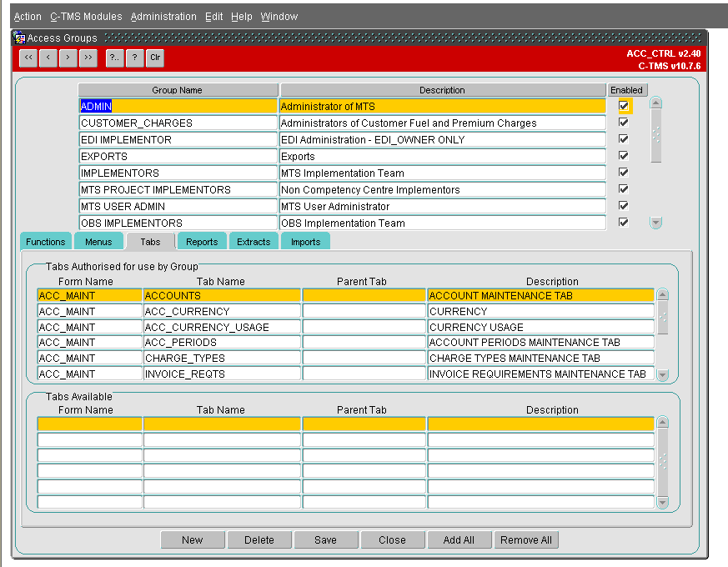Click the Close button

[392, 540]
